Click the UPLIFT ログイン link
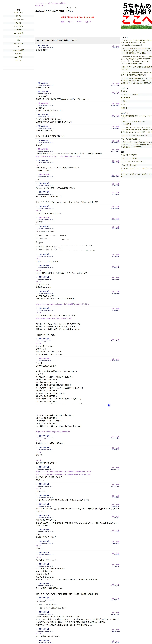Viewport: 152px width, 644px height. (x=41, y=6)
